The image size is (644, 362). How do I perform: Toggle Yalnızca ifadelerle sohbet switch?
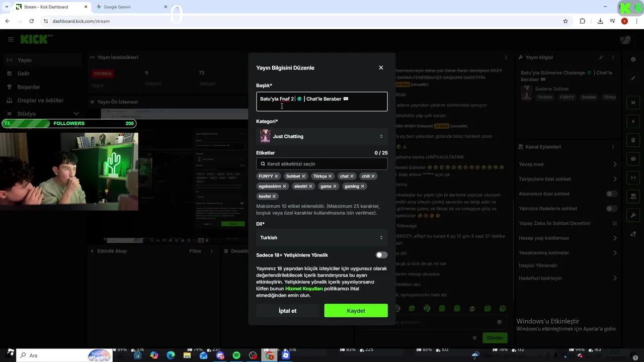click(611, 209)
